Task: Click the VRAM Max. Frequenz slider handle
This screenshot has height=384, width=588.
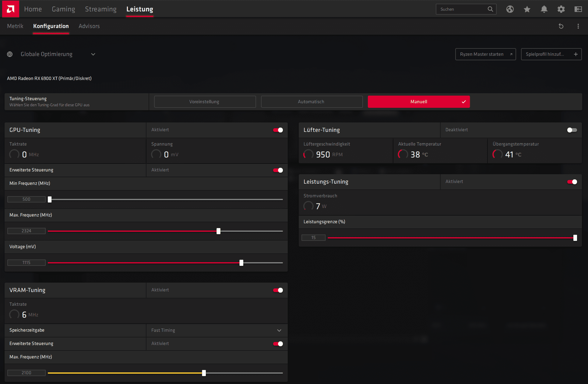Action: coord(204,373)
